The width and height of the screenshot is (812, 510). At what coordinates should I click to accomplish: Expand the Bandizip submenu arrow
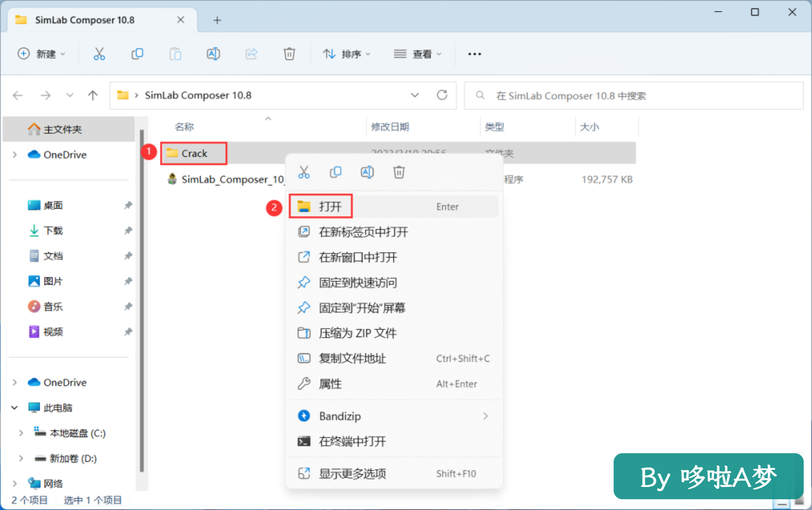point(485,416)
